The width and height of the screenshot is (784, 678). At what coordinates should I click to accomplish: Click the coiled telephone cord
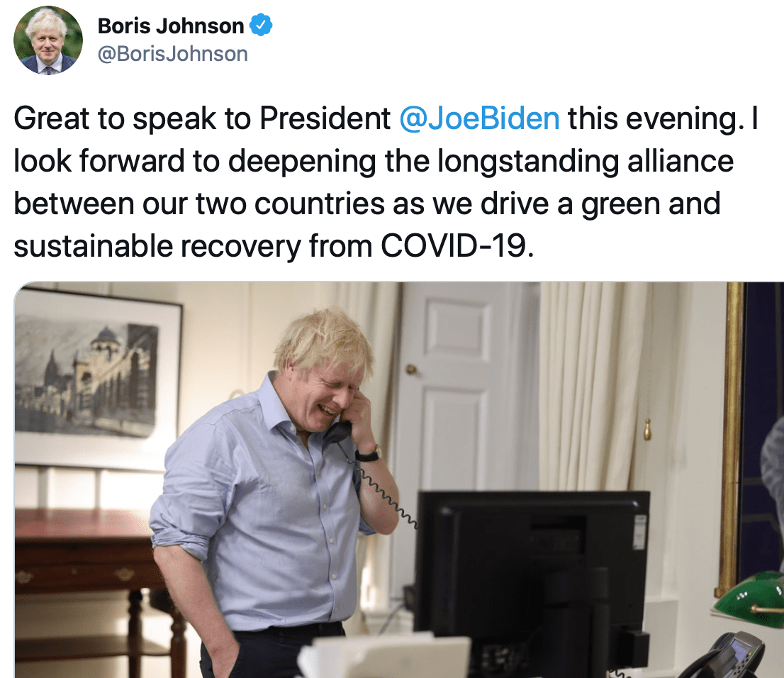pyautogui.click(x=385, y=495)
